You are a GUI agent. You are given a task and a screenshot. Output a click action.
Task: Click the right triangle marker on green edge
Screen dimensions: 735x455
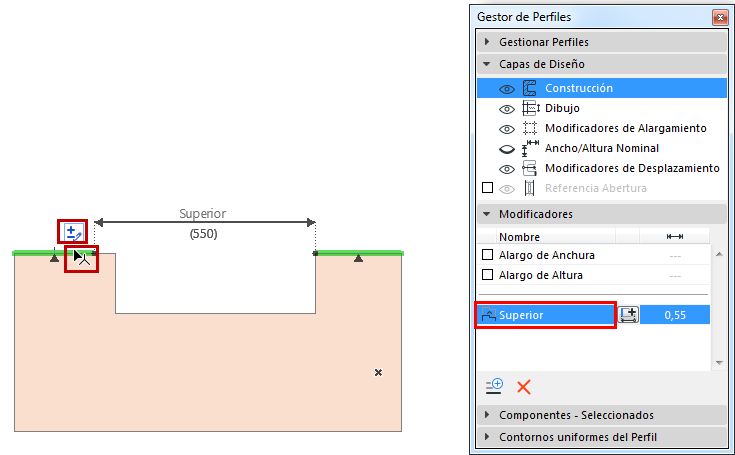[359, 258]
